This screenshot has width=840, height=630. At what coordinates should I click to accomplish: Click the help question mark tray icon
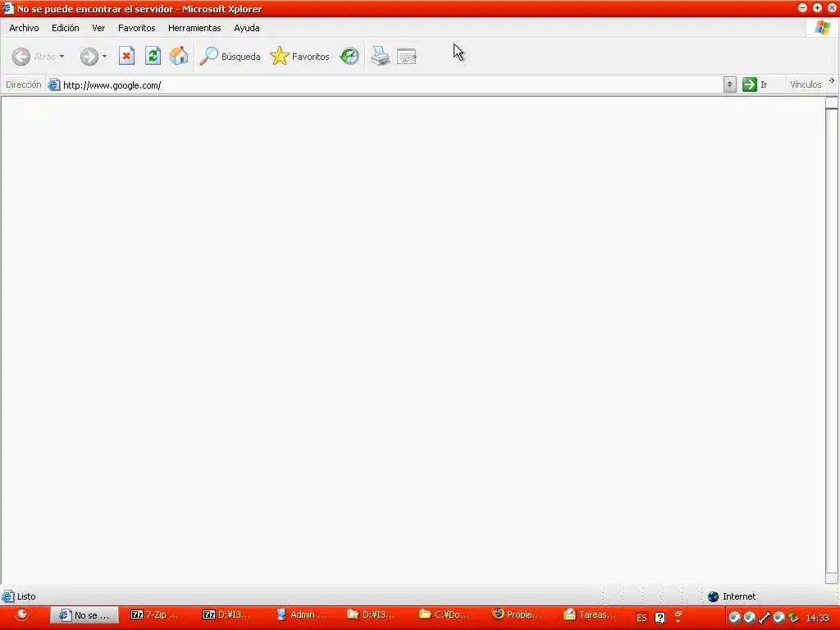660,618
